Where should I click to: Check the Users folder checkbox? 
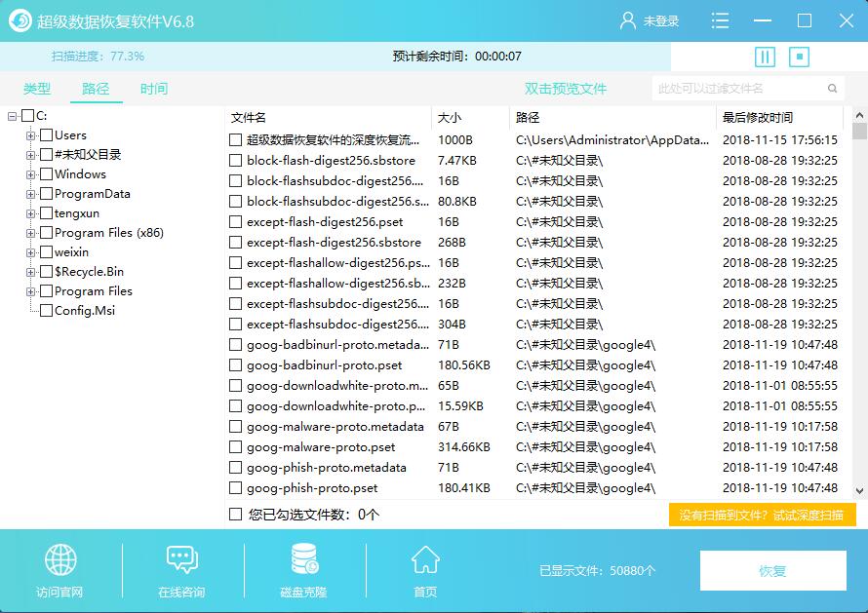[47, 135]
